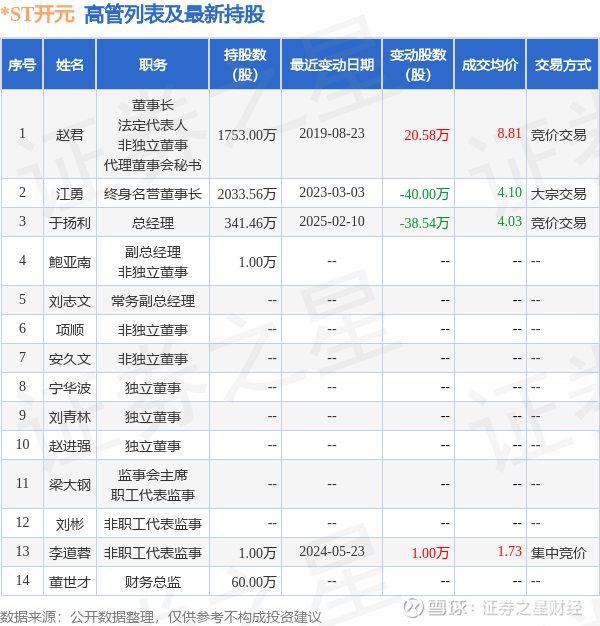Click the holding value 1753.00万

click(x=247, y=135)
